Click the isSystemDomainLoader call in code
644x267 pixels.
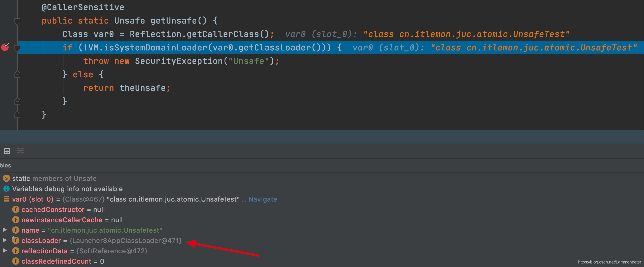(155, 48)
